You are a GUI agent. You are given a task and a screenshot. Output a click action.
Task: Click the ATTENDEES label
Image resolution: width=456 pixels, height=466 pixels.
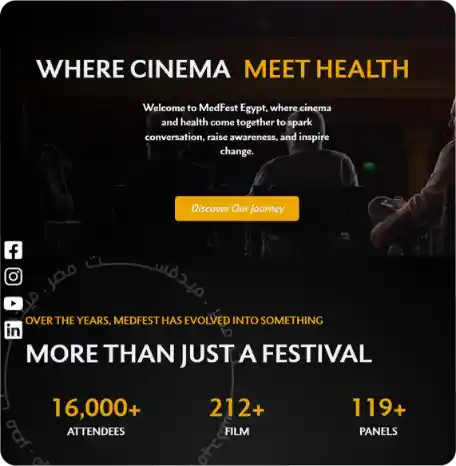pyautogui.click(x=96, y=431)
